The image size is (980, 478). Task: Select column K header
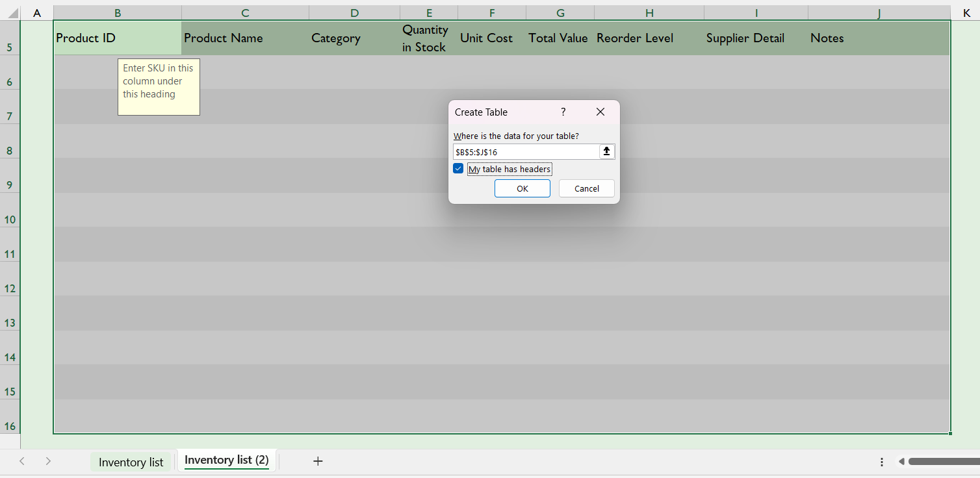pos(966,12)
